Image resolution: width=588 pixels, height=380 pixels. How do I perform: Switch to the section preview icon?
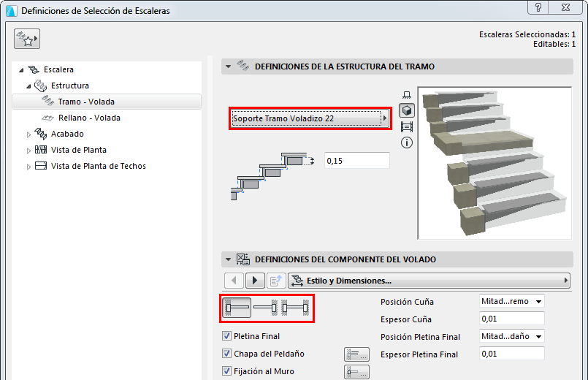[x=407, y=127]
